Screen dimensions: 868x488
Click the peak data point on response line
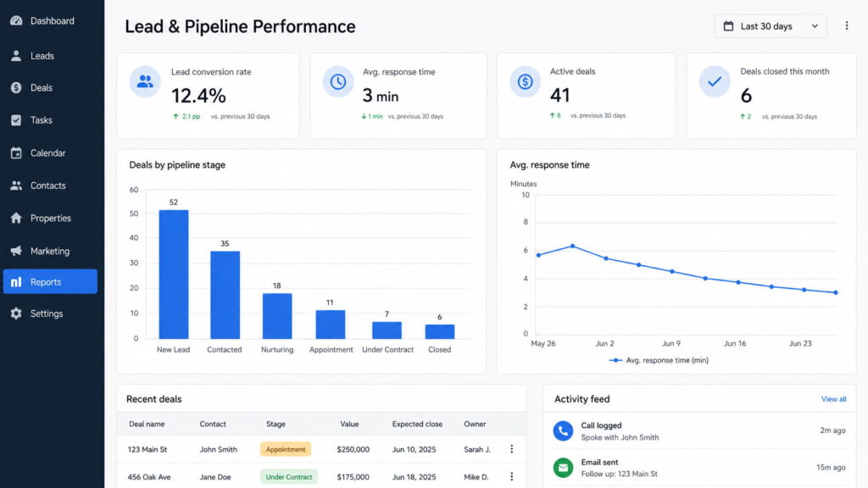tap(572, 246)
